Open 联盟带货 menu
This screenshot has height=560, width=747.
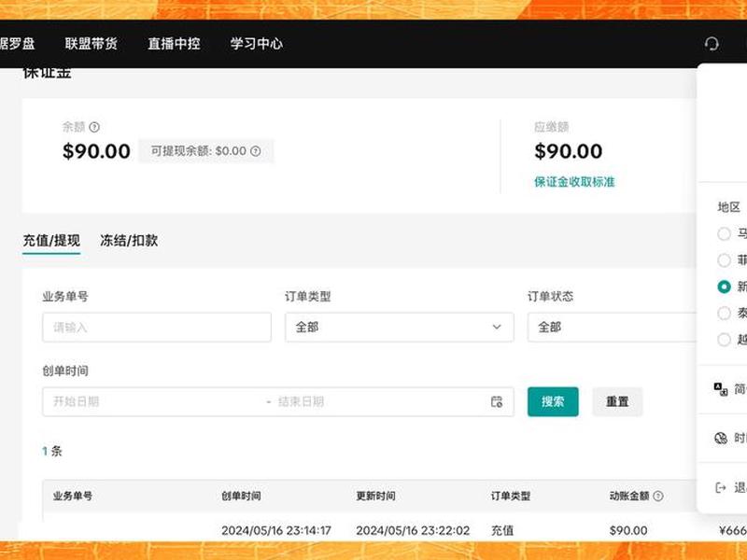tap(91, 44)
